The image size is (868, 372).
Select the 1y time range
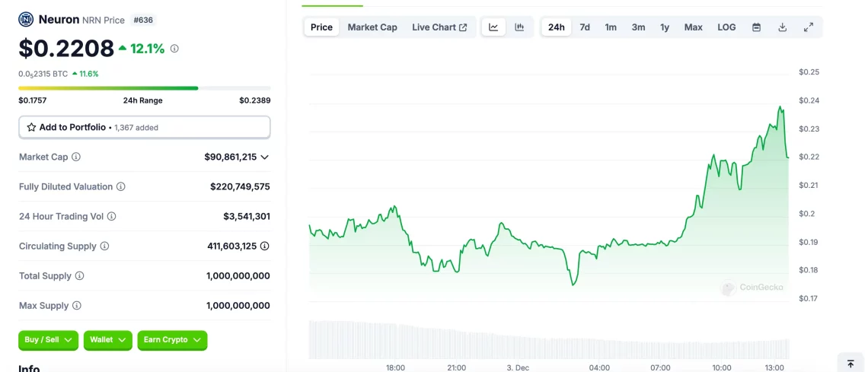point(665,27)
